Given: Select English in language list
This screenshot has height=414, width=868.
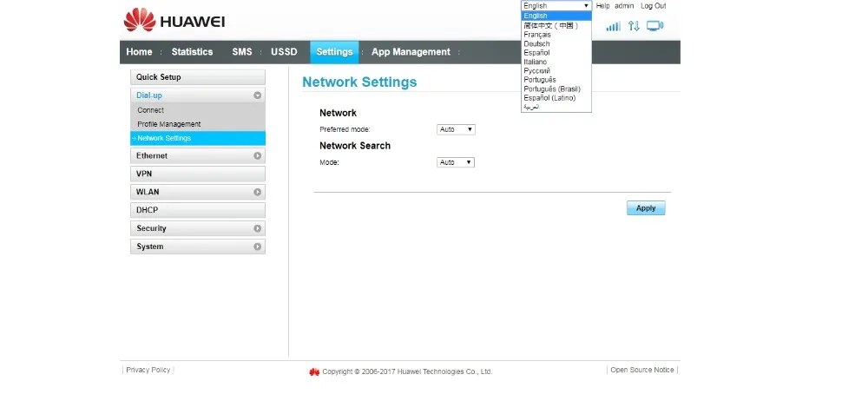Looking at the screenshot, I should coord(556,16).
